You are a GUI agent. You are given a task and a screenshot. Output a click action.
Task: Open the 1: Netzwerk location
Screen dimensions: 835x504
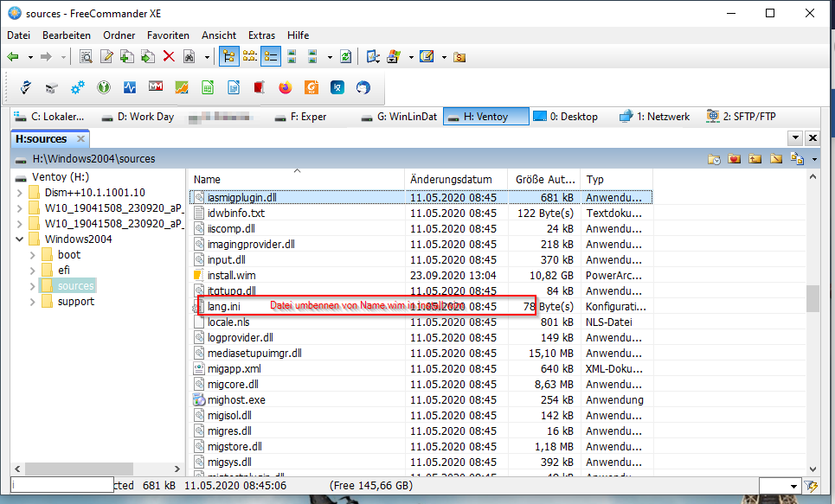click(x=654, y=117)
